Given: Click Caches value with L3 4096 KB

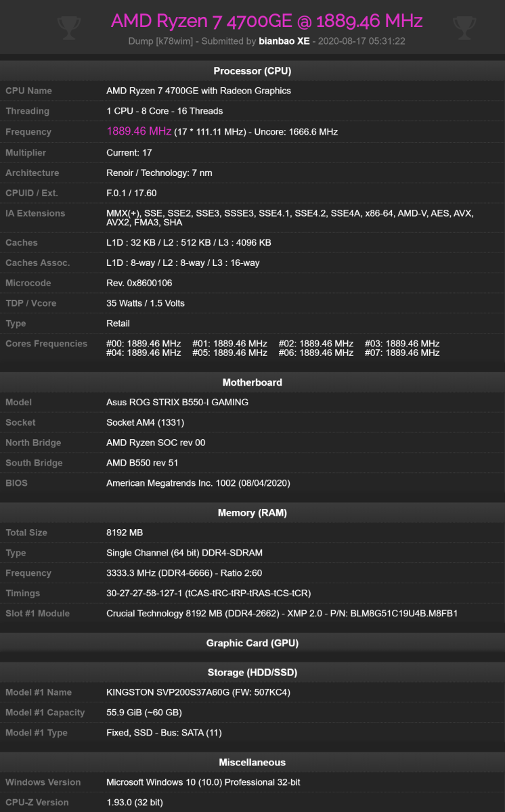Looking at the screenshot, I should tap(189, 243).
